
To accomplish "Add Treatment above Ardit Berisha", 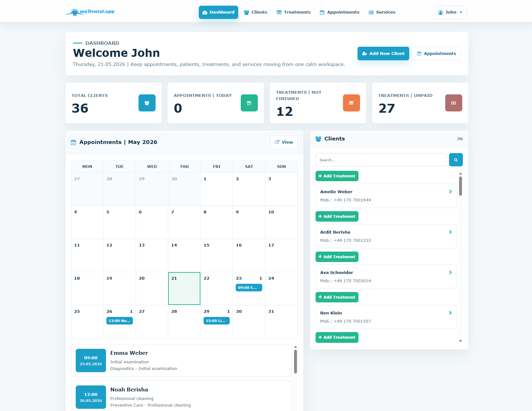I will [x=337, y=217].
